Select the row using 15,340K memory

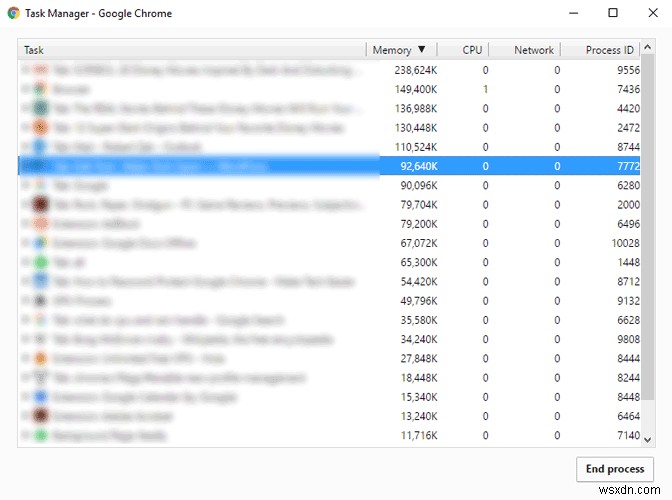(329, 397)
